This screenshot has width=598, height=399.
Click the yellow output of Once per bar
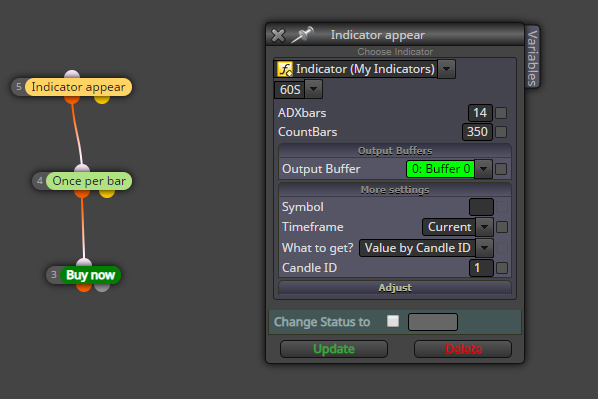107,193
